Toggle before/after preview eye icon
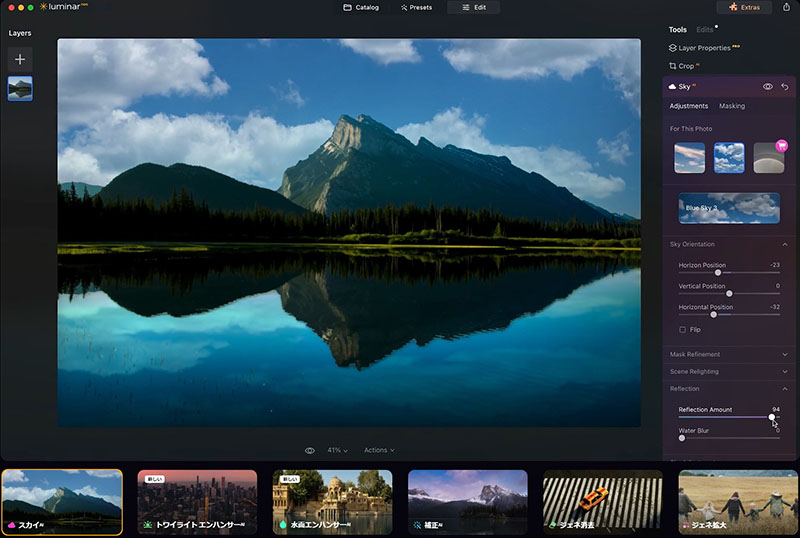Viewport: 800px width, 538px height. [x=309, y=451]
